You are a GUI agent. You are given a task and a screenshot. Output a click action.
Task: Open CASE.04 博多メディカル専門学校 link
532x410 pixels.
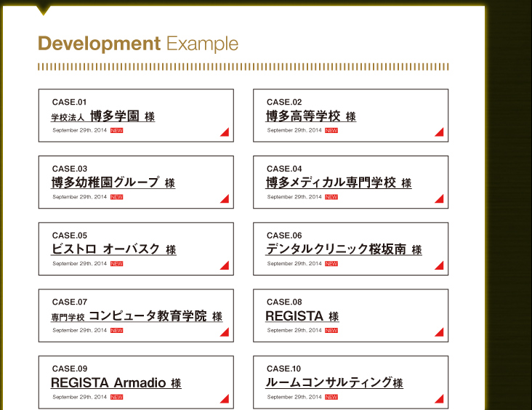tap(339, 182)
